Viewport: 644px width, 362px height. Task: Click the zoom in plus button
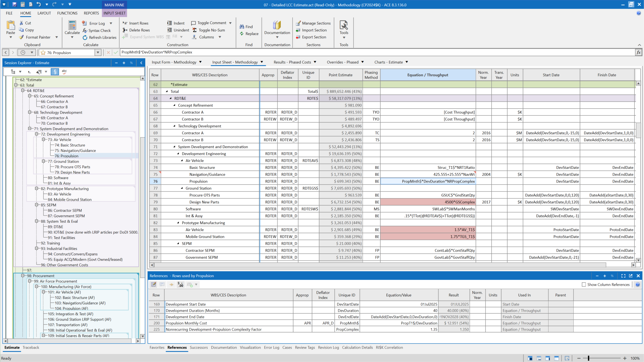[x=625, y=358]
